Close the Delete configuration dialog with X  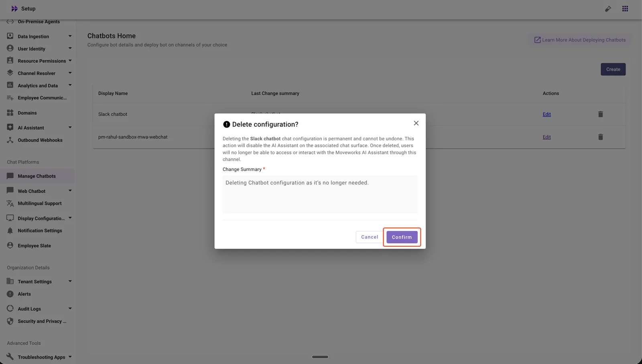pos(416,123)
